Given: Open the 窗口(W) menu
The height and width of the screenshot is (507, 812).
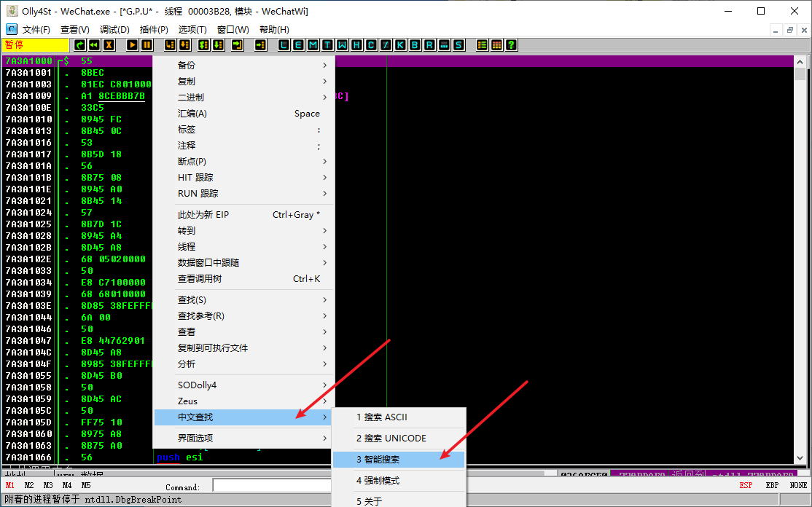Looking at the screenshot, I should [233, 29].
